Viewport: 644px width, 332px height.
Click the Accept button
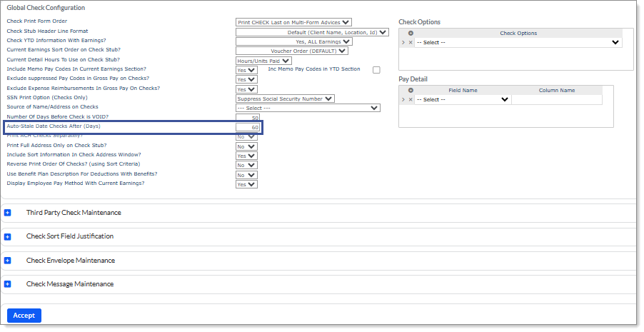click(24, 316)
